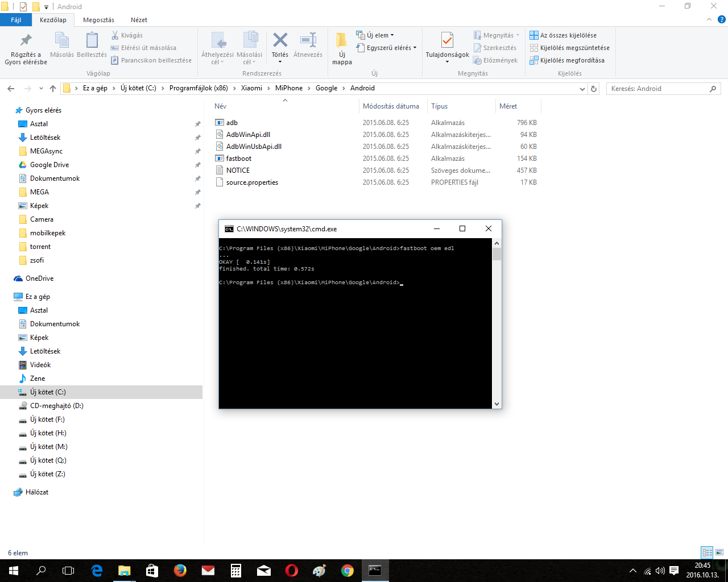Open Másolási cél (Copy to) menu
728x582 pixels.
[250, 49]
